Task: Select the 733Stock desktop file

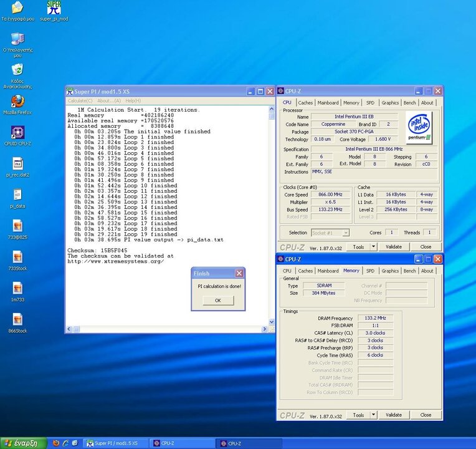Action: 17,261
